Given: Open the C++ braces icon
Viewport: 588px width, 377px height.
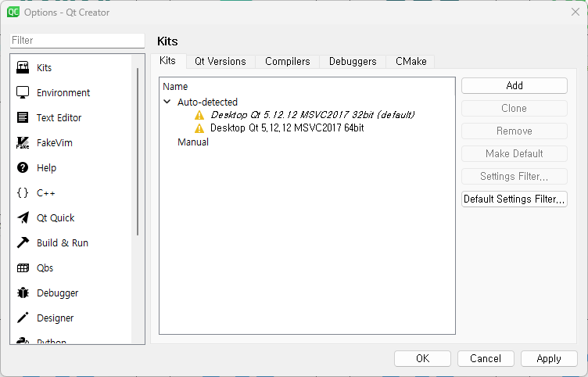Looking at the screenshot, I should pyautogui.click(x=23, y=193).
